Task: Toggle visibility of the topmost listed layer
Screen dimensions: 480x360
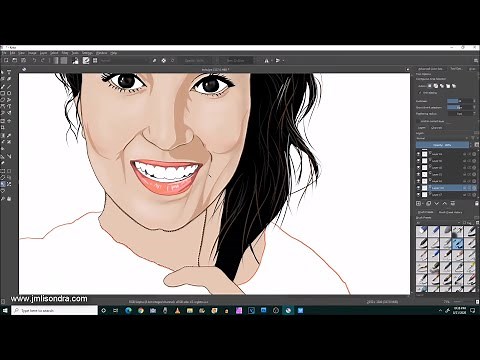Action: tap(418, 154)
